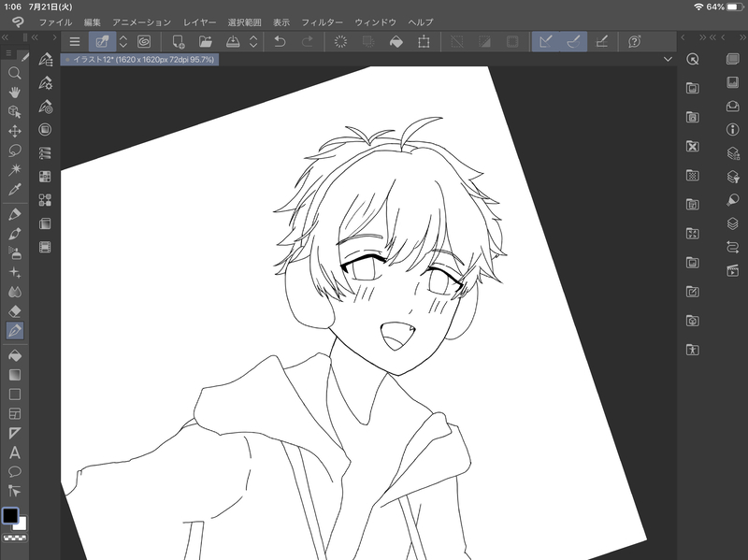Viewport: 748px width, 560px height.
Task: Click the Clear (dotted circle) icon
Action: pyautogui.click(x=340, y=42)
